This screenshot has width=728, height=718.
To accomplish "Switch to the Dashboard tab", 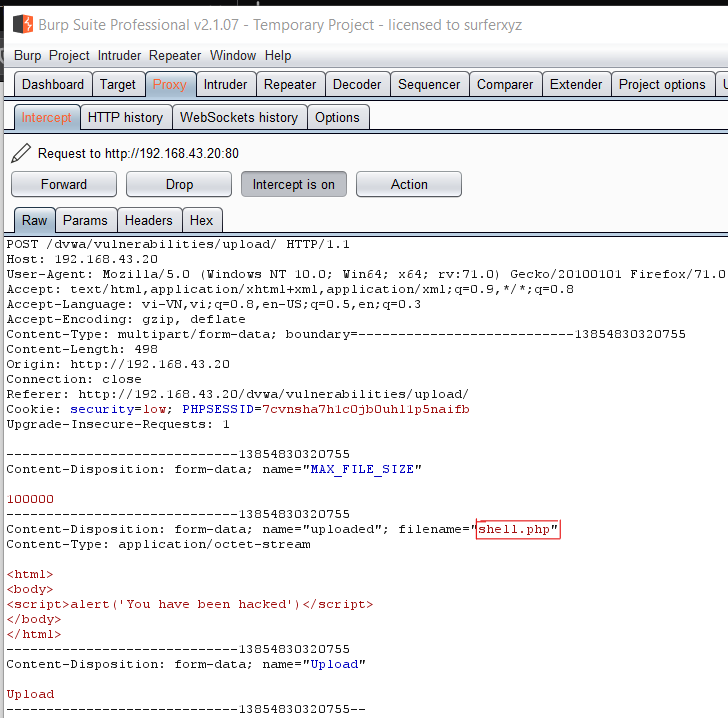I will pos(53,85).
